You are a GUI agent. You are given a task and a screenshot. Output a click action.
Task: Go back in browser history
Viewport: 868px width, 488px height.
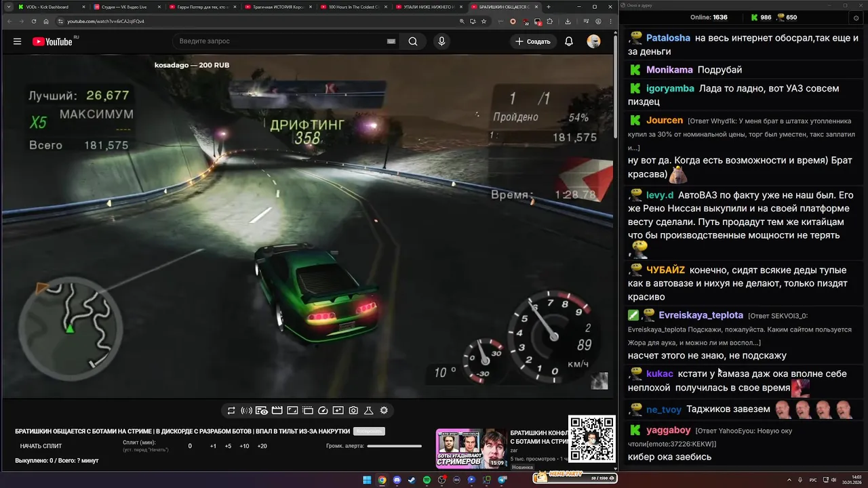click(x=9, y=21)
